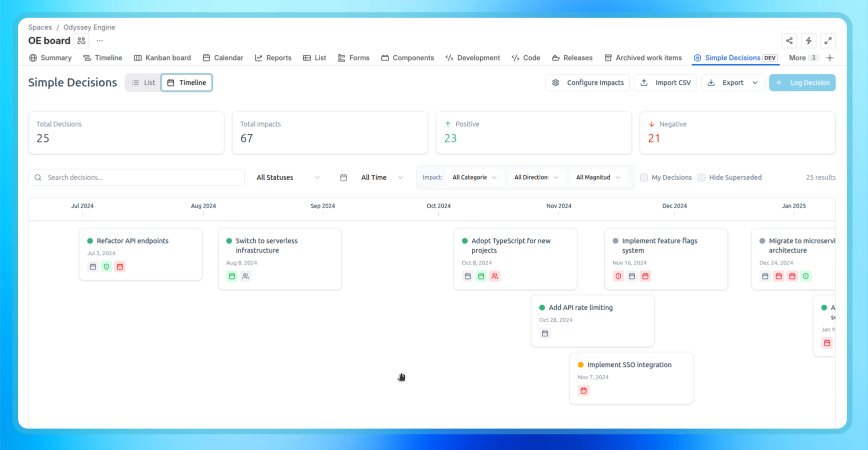The height and width of the screenshot is (450, 868).
Task: Click the red calendar badge on Implement SSO integration
Action: pyautogui.click(x=583, y=390)
